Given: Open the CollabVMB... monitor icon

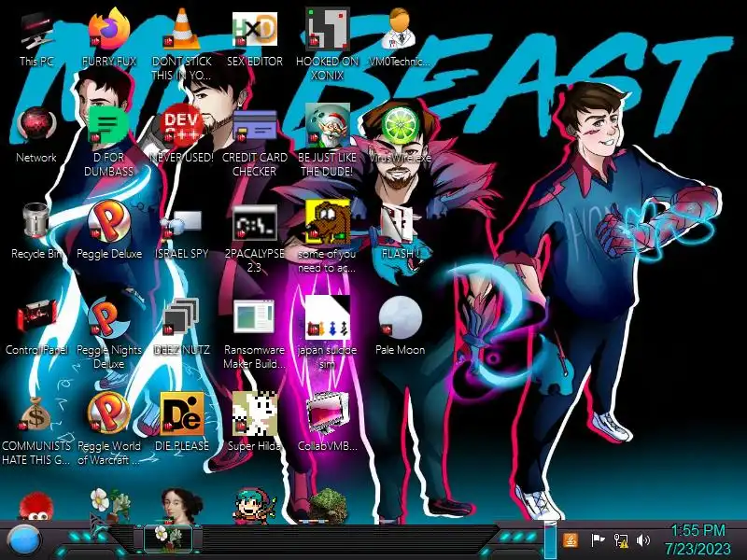Looking at the screenshot, I should point(328,414).
